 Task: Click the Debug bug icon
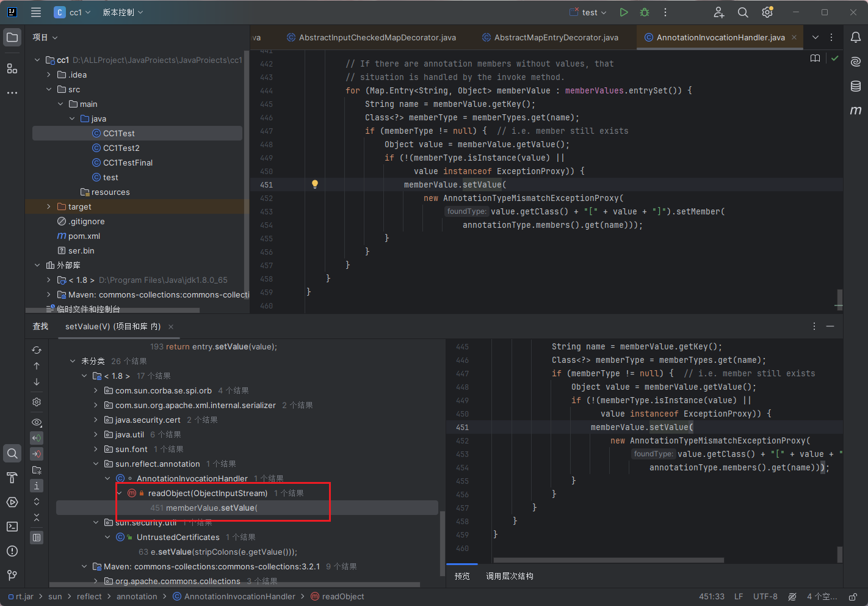645,12
